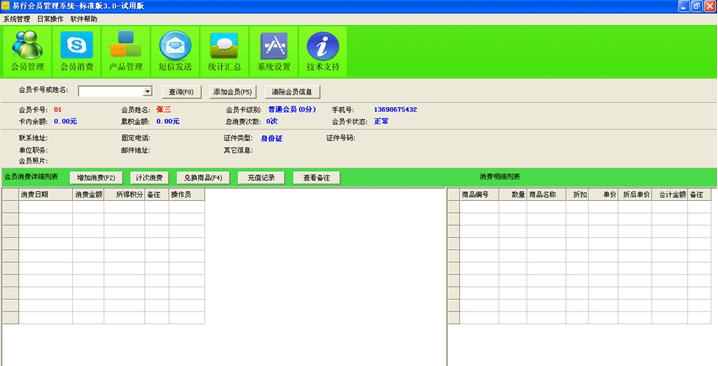Select the 商品名称 column header

pos(546,195)
